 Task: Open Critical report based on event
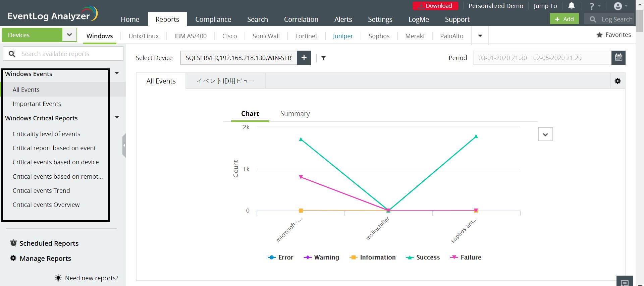[54, 148]
